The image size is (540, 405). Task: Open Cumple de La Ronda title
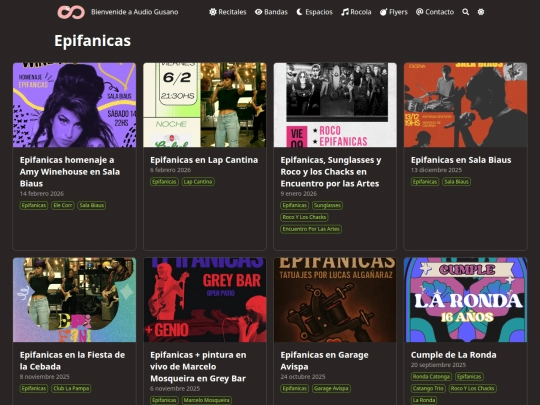click(454, 355)
